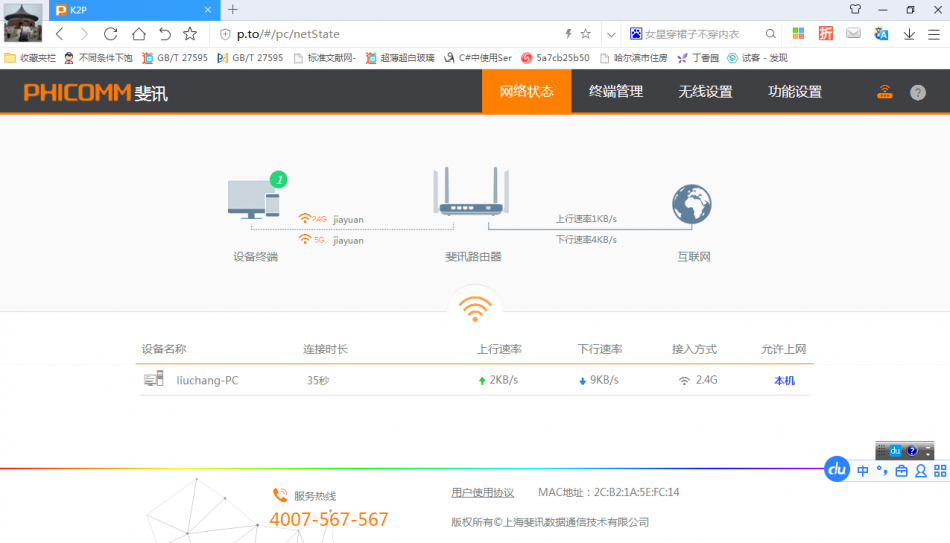
Task: Expand the address bar dropdown arrow
Action: pos(611,35)
